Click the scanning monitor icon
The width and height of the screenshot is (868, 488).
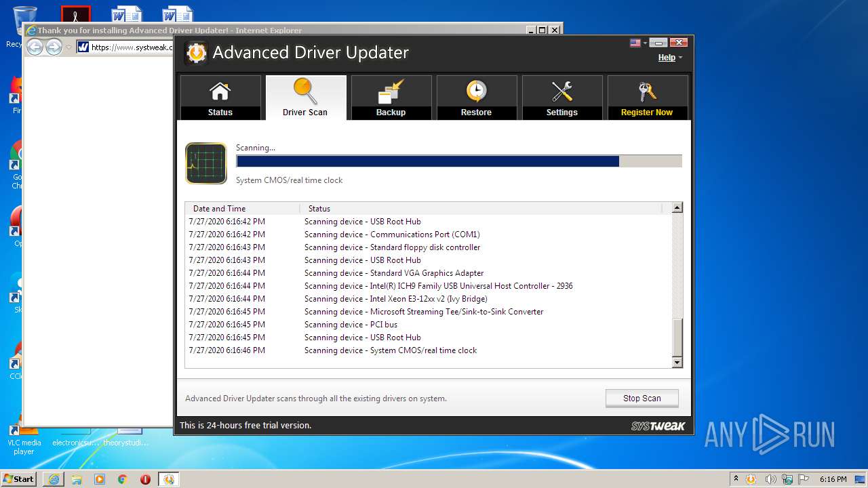206,163
